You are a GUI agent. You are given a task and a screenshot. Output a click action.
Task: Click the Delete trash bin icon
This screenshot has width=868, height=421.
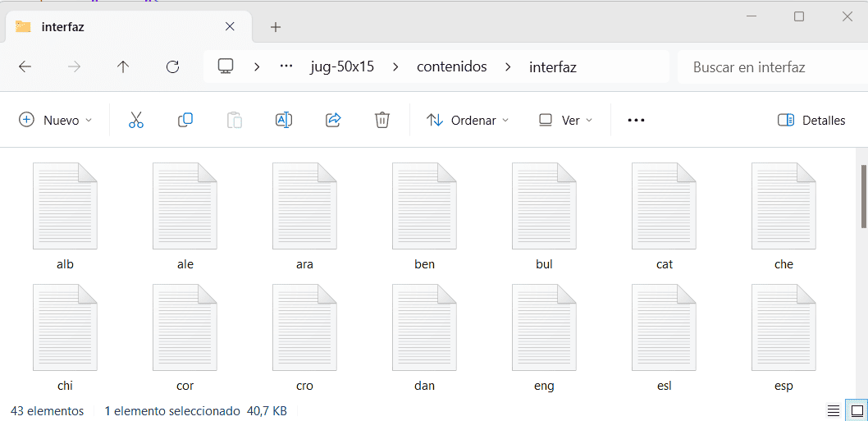click(x=381, y=120)
